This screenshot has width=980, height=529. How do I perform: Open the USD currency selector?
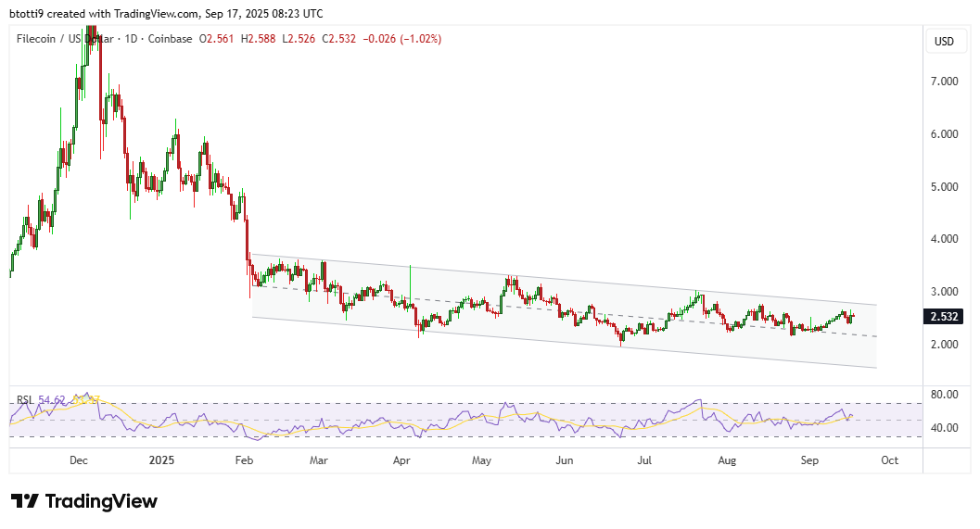[x=944, y=42]
